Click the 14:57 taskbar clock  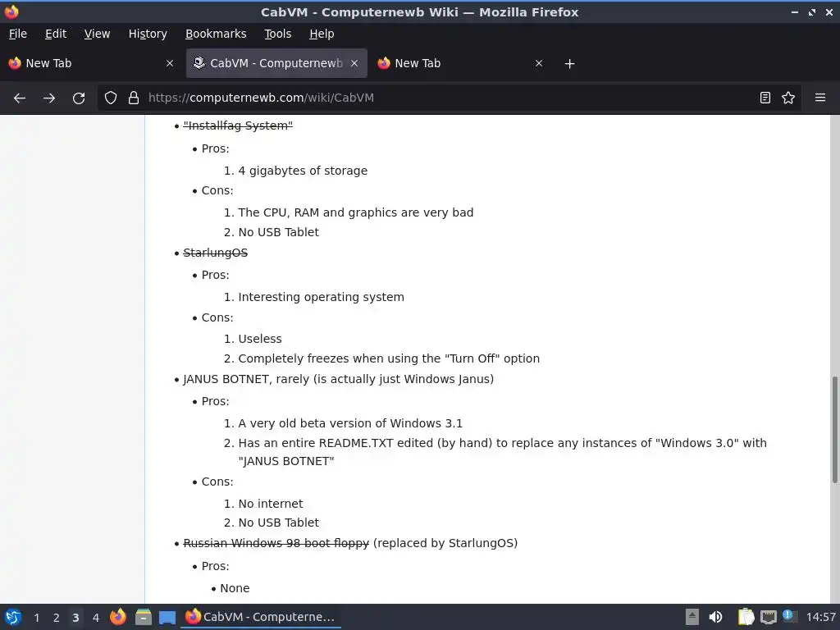click(820, 617)
